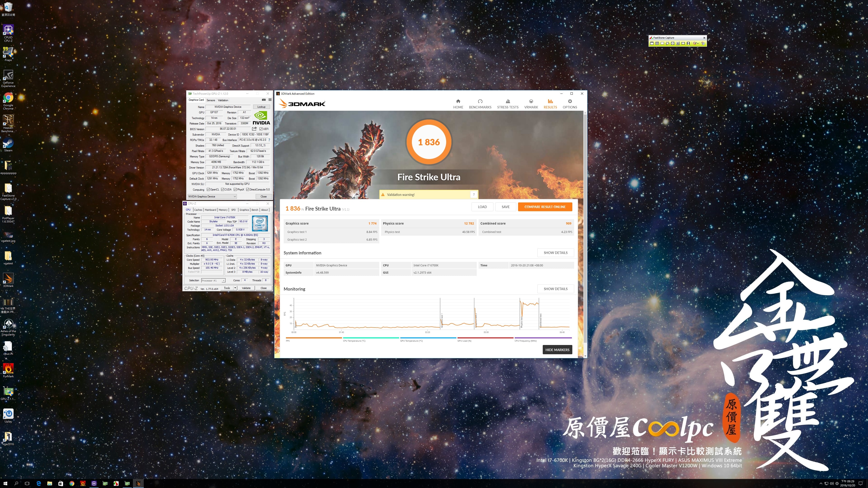Switch to Bench tab in CPU-Z

pyautogui.click(x=255, y=210)
